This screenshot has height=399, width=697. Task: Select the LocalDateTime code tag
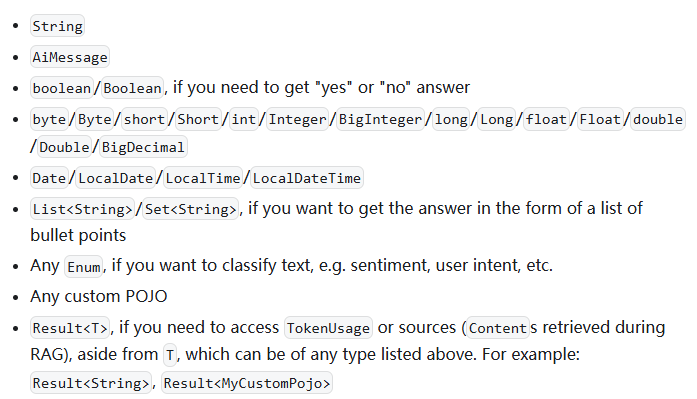coord(307,178)
